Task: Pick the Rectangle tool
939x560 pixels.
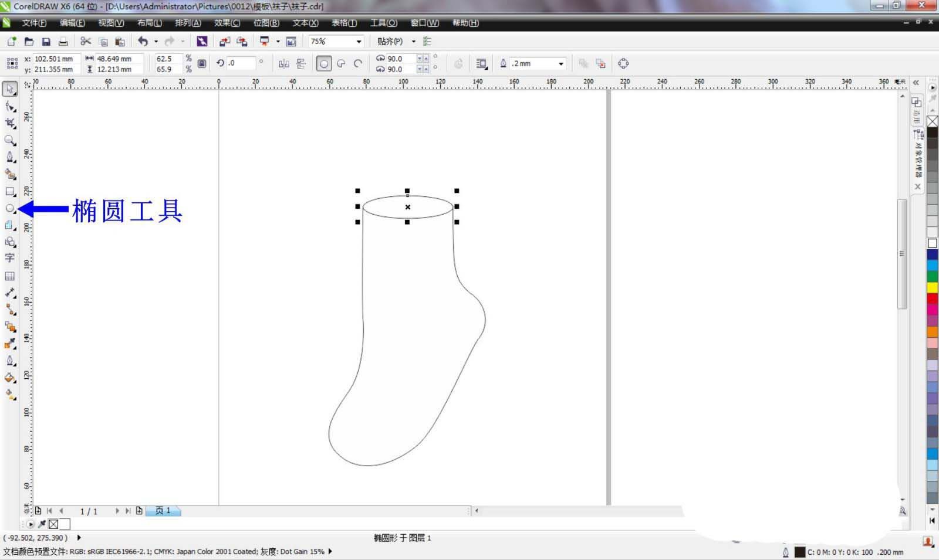Action: click(x=9, y=191)
